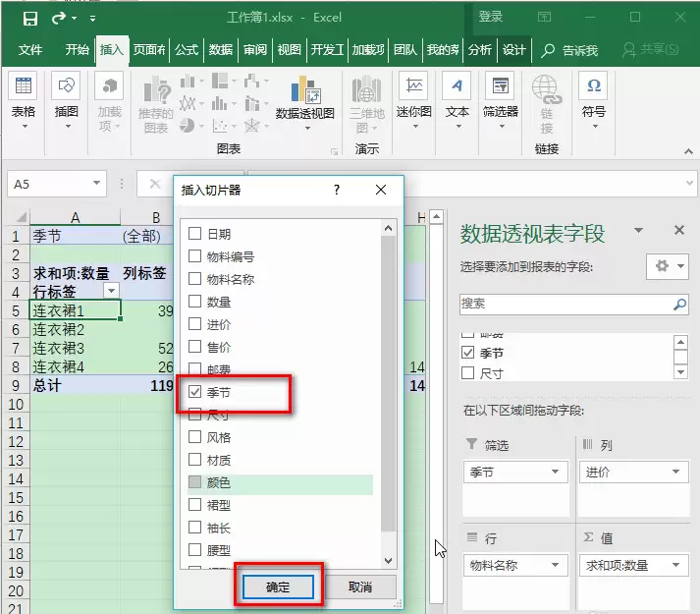The height and width of the screenshot is (614, 700).
Task: Open the 求和项:数量 value field dropdown
Action: pos(676,565)
